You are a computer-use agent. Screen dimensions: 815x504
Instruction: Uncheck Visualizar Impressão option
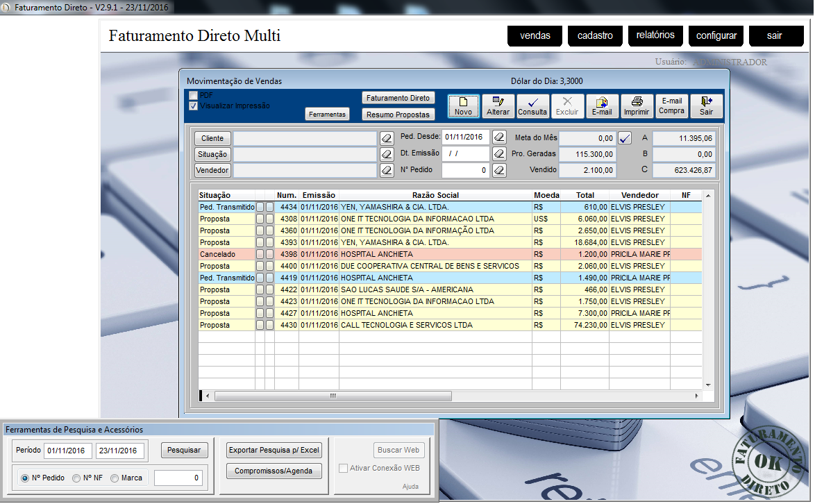[194, 106]
